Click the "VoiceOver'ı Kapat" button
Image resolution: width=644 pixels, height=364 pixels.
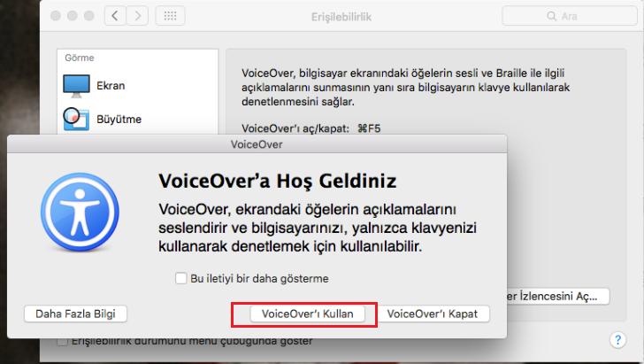(x=433, y=314)
